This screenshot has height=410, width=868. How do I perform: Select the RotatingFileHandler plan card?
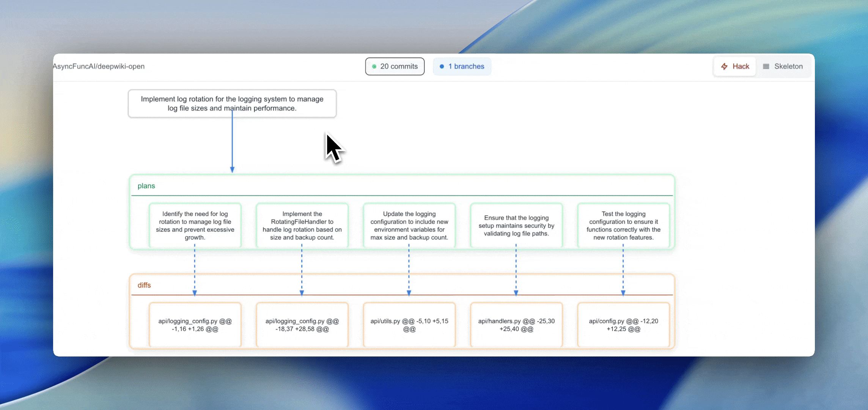pos(302,225)
